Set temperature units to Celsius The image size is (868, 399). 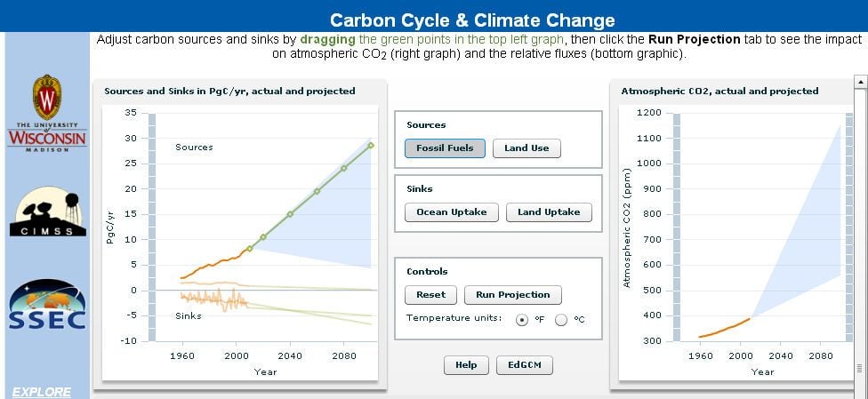tap(561, 320)
